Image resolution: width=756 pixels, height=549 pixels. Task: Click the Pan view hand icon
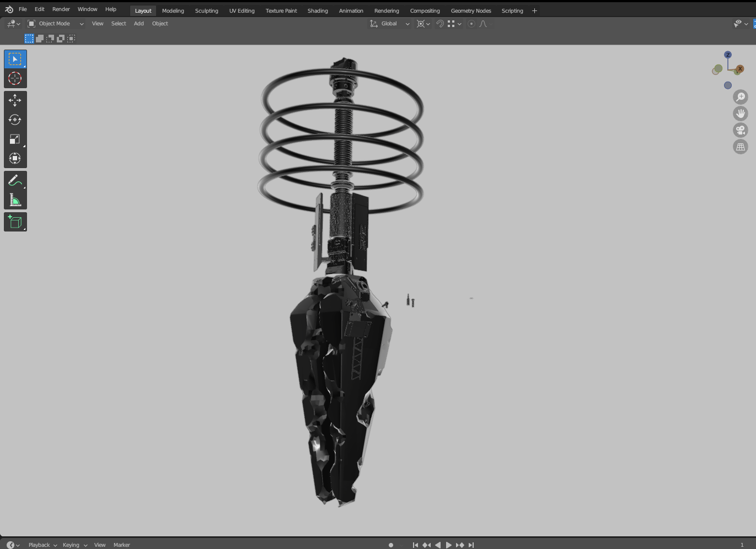741,114
